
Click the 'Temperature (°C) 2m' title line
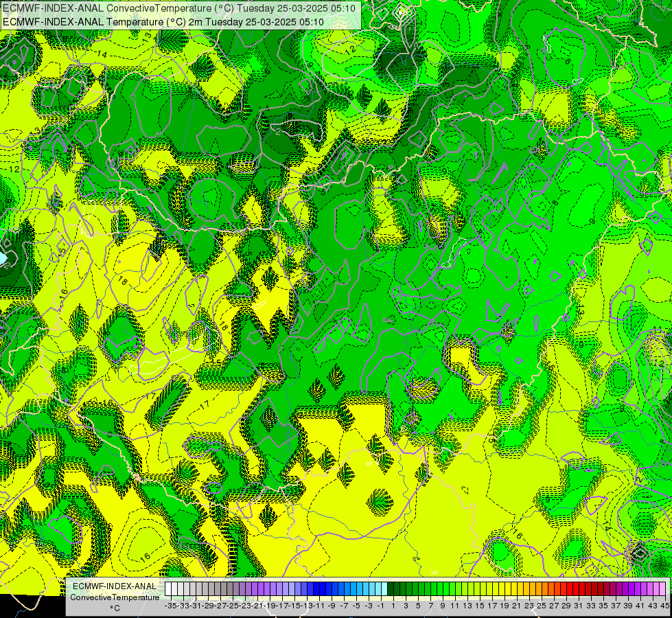click(163, 22)
